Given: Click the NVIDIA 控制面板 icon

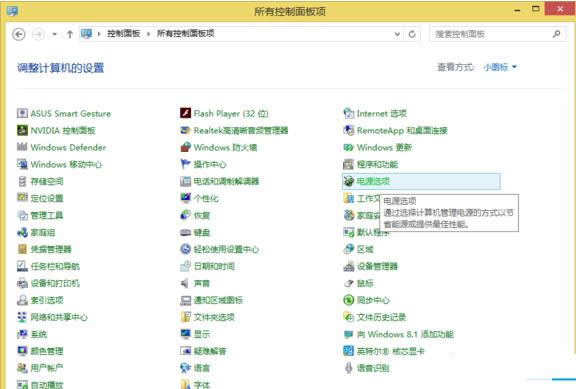Looking at the screenshot, I should (x=22, y=130).
